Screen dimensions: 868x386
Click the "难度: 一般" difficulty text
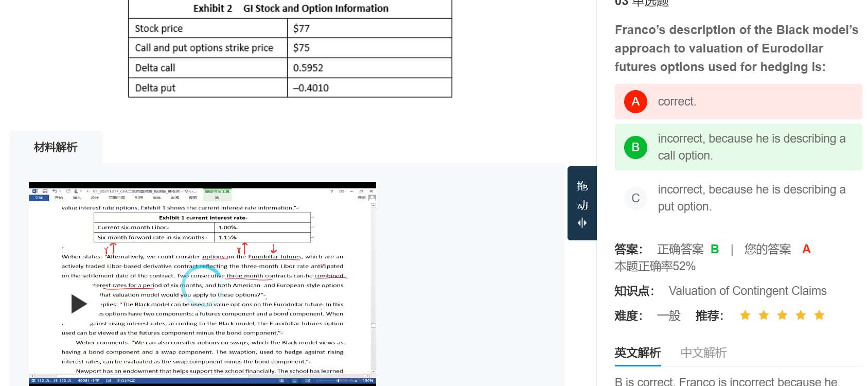tap(648, 316)
